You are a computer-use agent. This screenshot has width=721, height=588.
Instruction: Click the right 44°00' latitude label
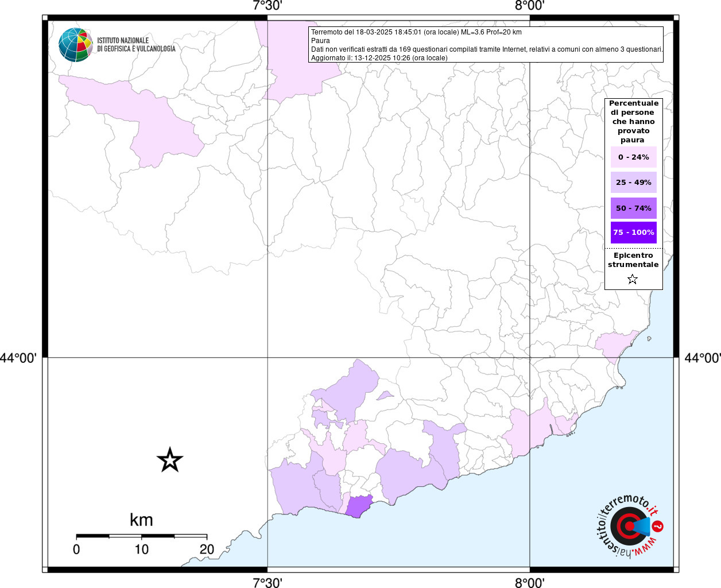[x=703, y=358]
